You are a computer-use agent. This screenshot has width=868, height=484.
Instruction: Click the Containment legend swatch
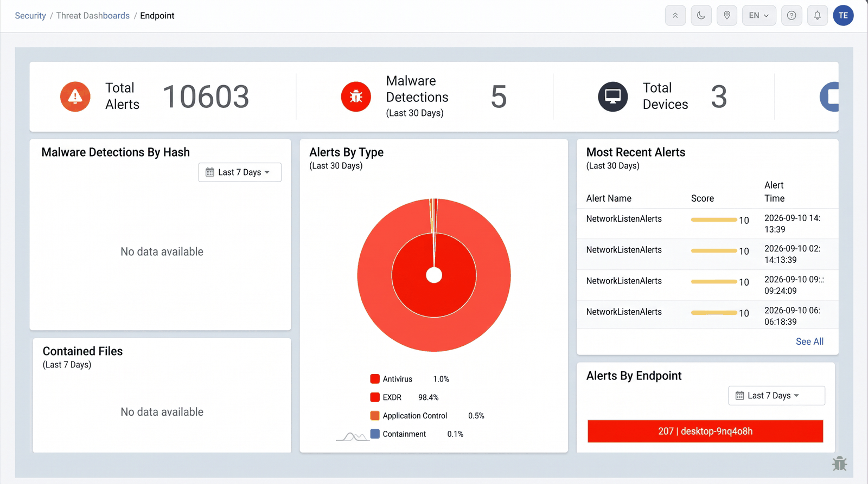pyautogui.click(x=375, y=434)
